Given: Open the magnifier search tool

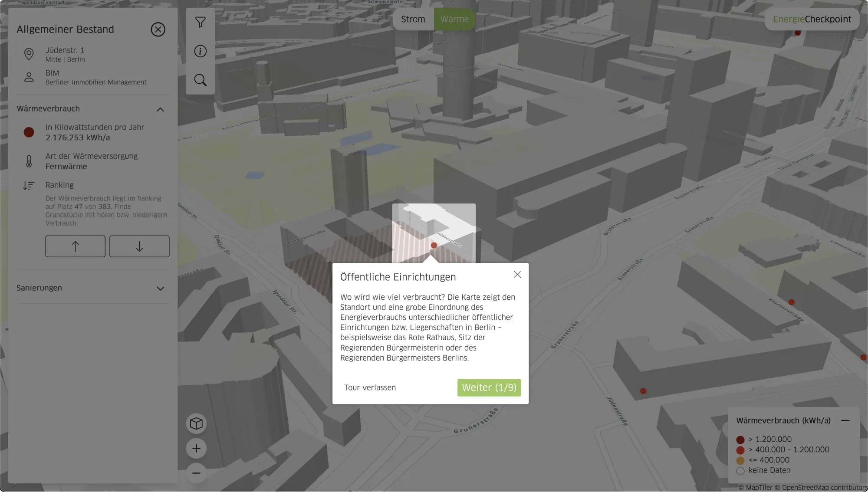Looking at the screenshot, I should point(200,80).
